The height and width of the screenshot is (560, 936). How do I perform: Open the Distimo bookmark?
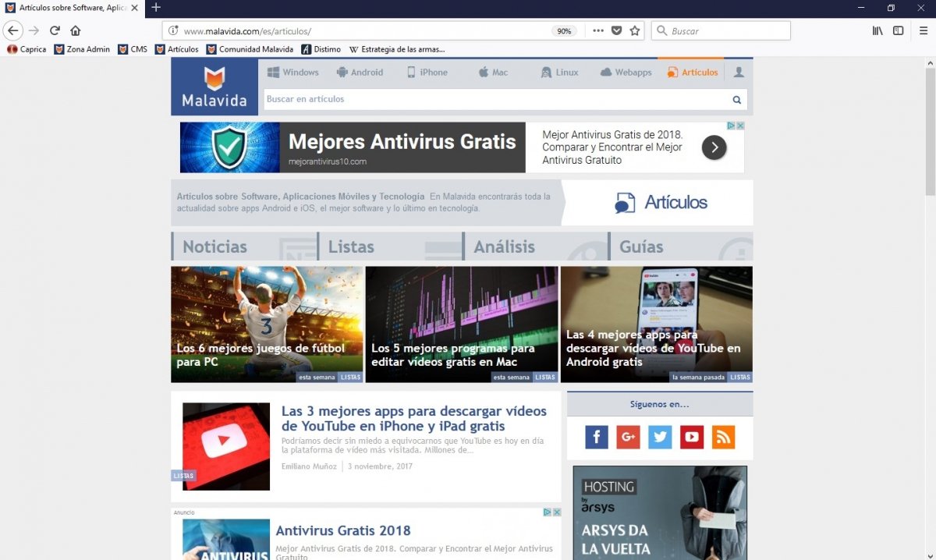click(x=321, y=49)
